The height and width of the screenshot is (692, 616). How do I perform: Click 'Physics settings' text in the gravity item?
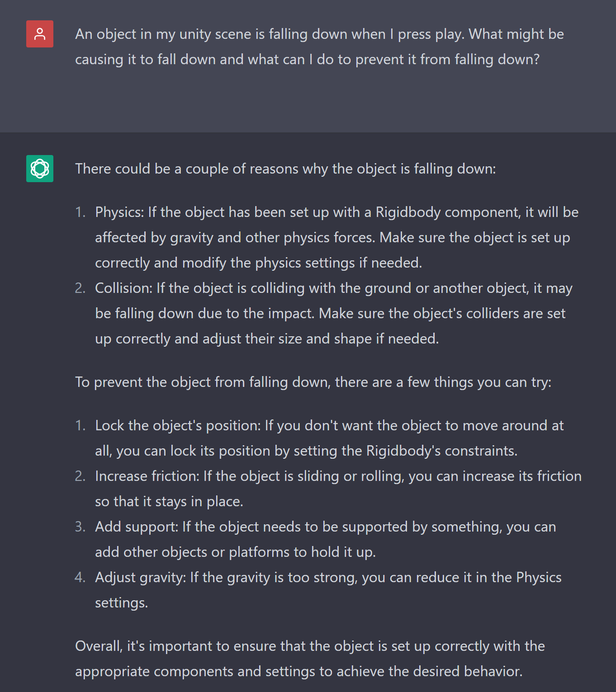tap(539, 578)
